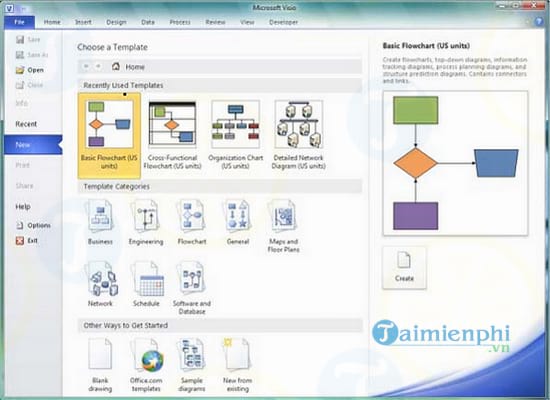Click Exit to quit Visio
550x400 pixels.
(27, 241)
